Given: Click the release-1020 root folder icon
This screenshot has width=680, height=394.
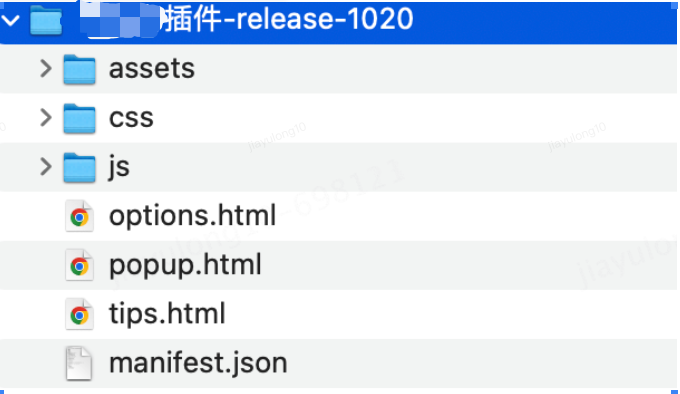Looking at the screenshot, I should pyautogui.click(x=46, y=20).
